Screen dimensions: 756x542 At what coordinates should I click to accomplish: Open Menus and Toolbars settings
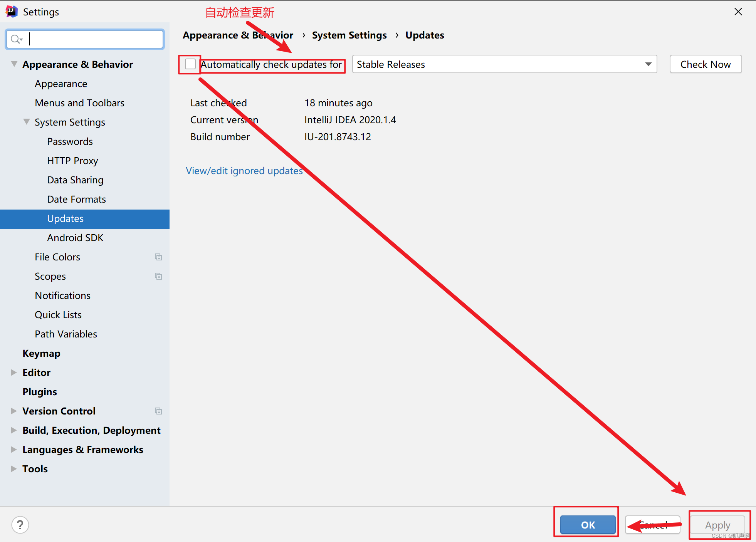pyautogui.click(x=79, y=103)
